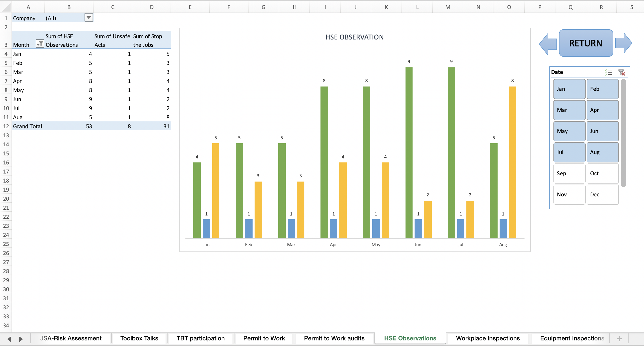Switch to the Toolbox Talks sheet tab

pyautogui.click(x=139, y=338)
